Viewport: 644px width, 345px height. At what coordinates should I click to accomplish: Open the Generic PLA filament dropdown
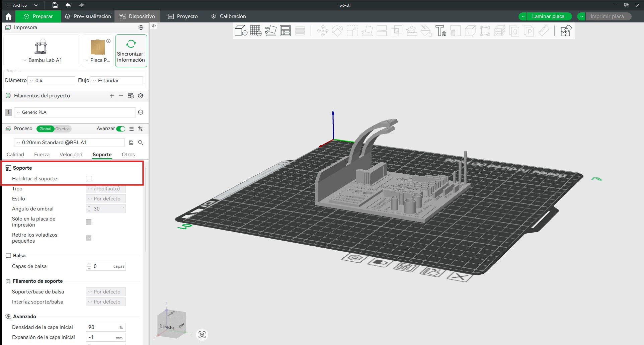75,112
